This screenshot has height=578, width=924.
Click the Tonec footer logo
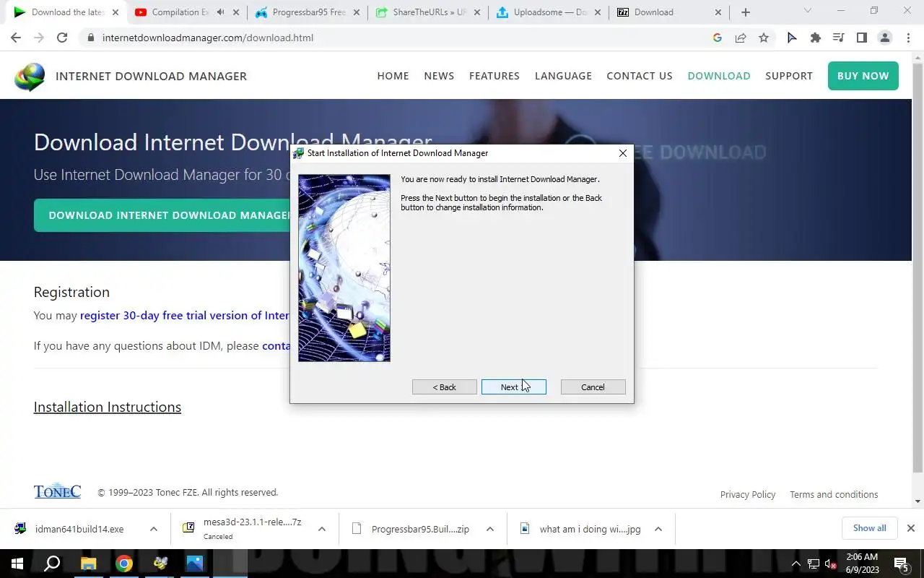(x=57, y=491)
